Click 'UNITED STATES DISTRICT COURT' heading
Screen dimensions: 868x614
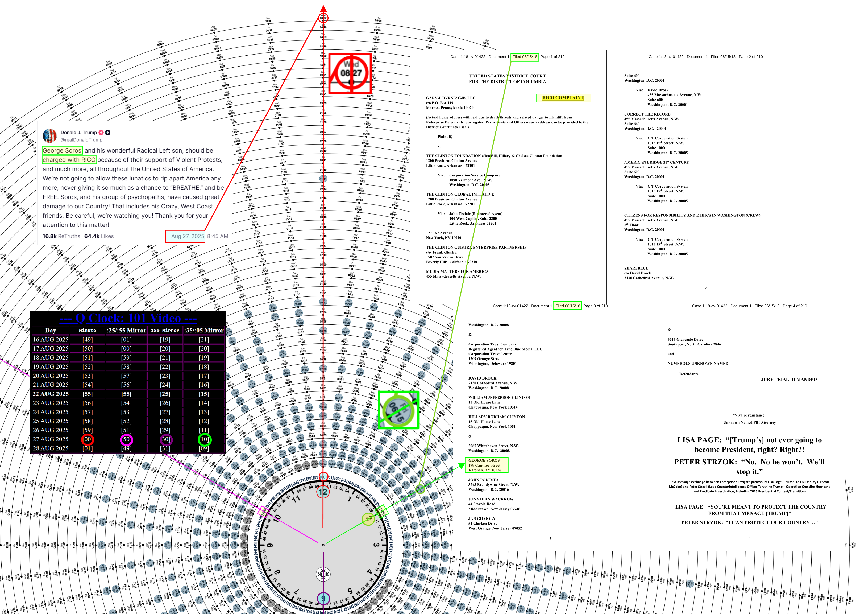point(507,76)
